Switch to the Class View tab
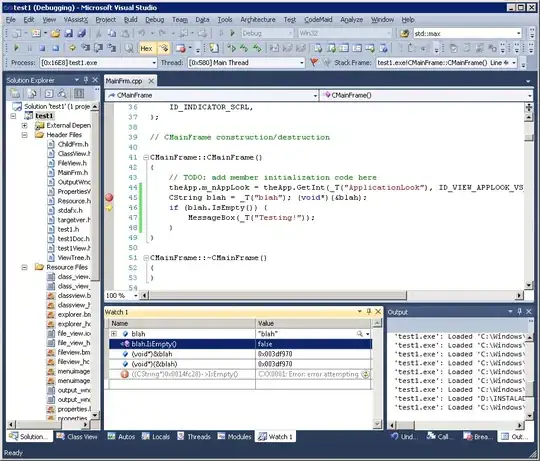Image resolution: width=540 pixels, height=461 pixels. point(77,437)
